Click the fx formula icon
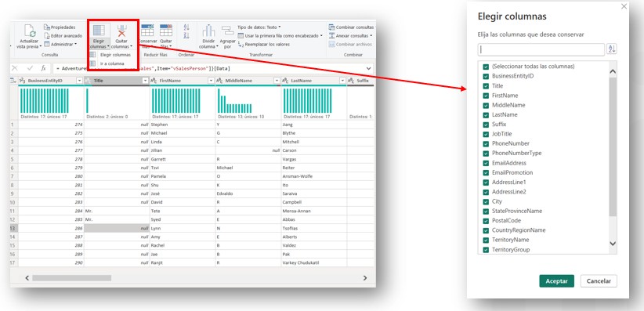Viewport: 644px width, 311px height. (43, 69)
